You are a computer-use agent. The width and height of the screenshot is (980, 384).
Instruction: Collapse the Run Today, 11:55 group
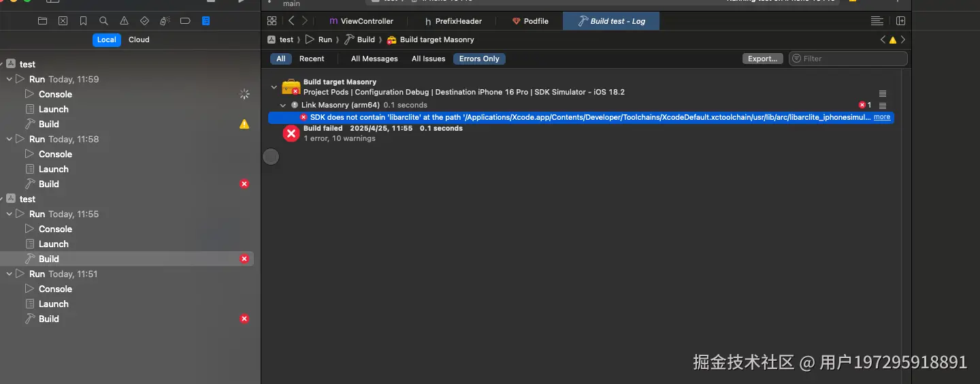click(x=10, y=214)
